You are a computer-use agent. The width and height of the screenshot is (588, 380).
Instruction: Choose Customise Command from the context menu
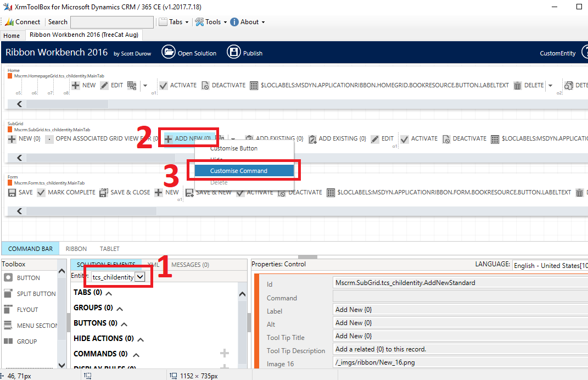click(244, 171)
